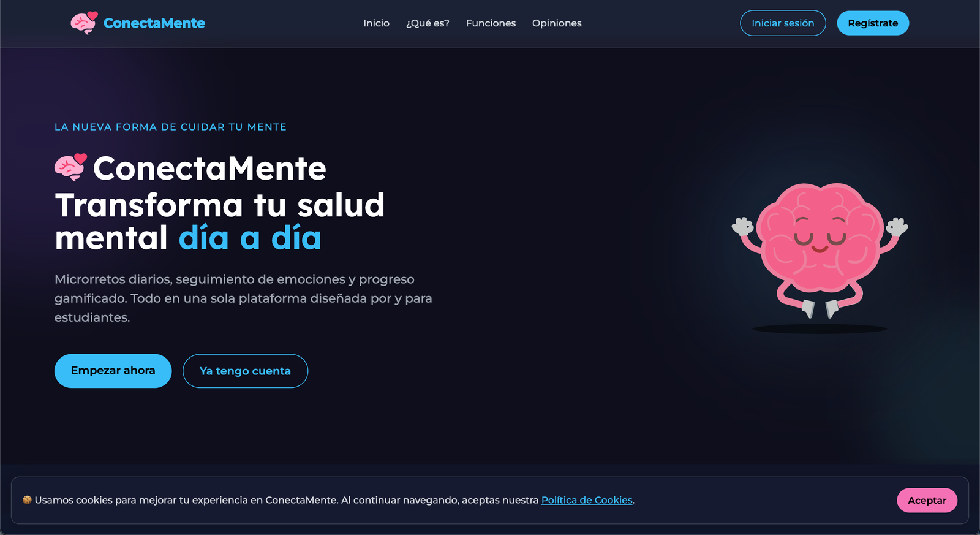Click the Iniciar sesión button
The image size is (980, 535).
783,23
